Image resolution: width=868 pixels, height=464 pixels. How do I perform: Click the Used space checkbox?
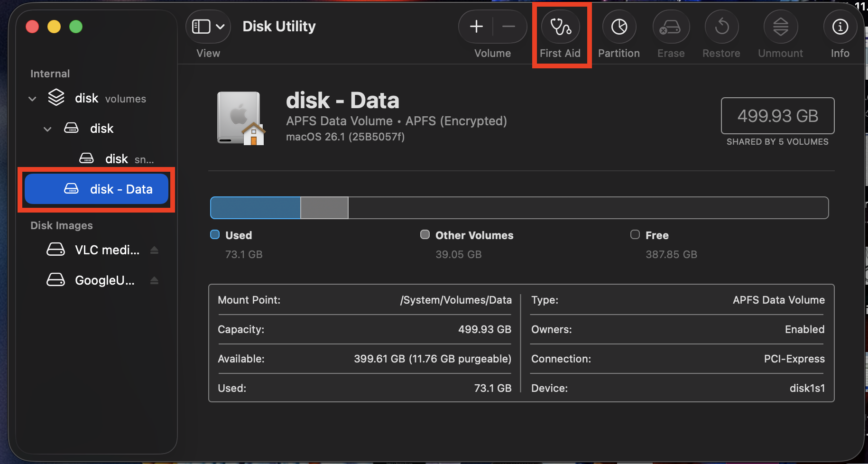(215, 234)
